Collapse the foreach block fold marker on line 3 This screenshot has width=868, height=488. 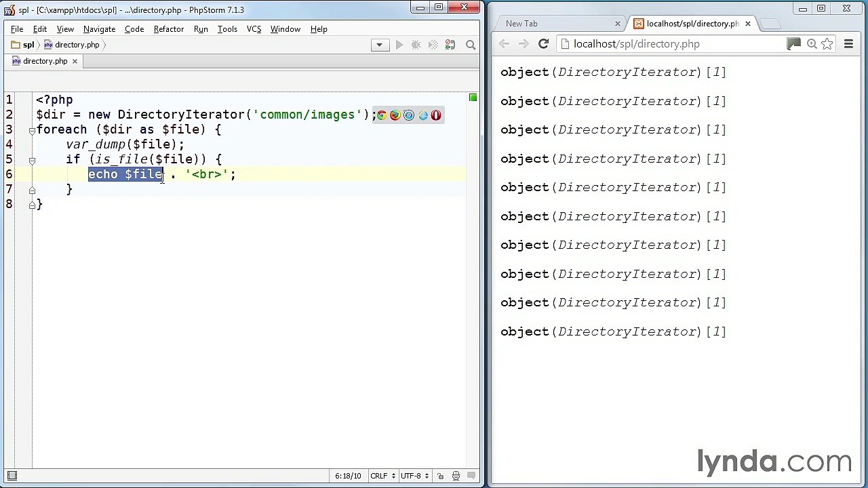[x=32, y=130]
